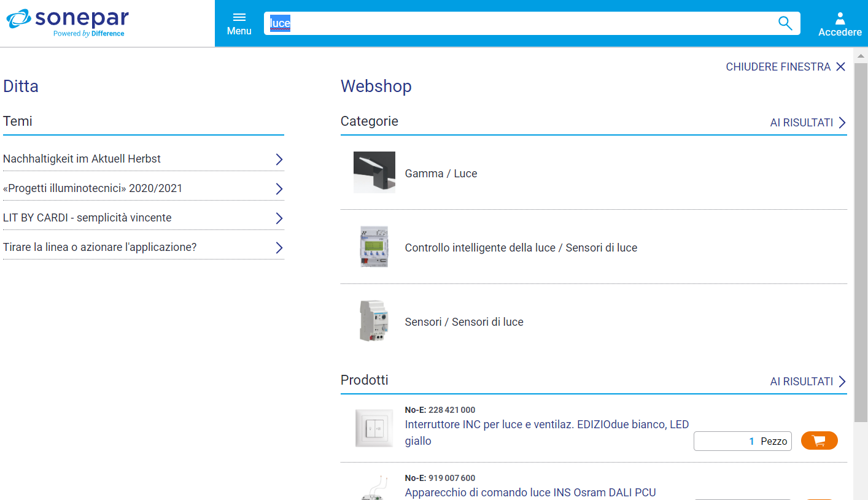The image size is (868, 500).
Task: Open LIT BY CARDI - semplicità vincente
Action: 87,218
